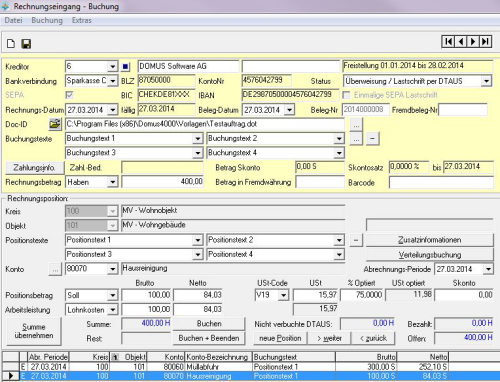
Task: Open Beleg-Datum date picker
Action: point(289,110)
